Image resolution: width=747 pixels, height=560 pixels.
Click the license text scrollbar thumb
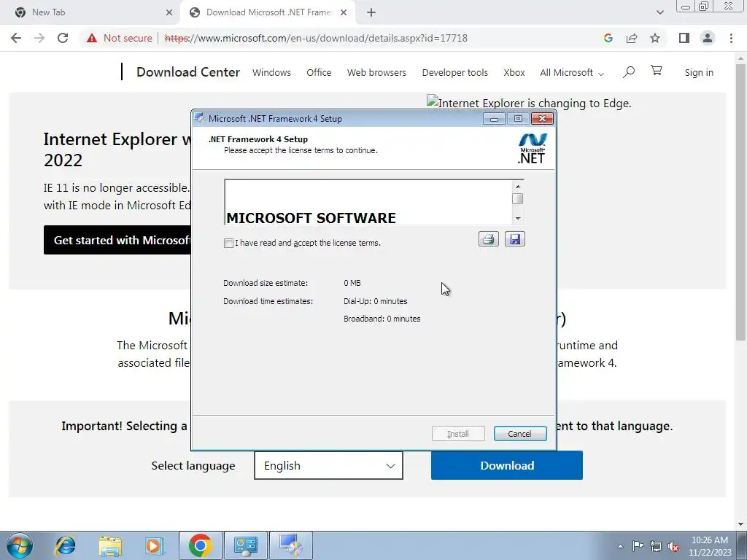(x=518, y=198)
